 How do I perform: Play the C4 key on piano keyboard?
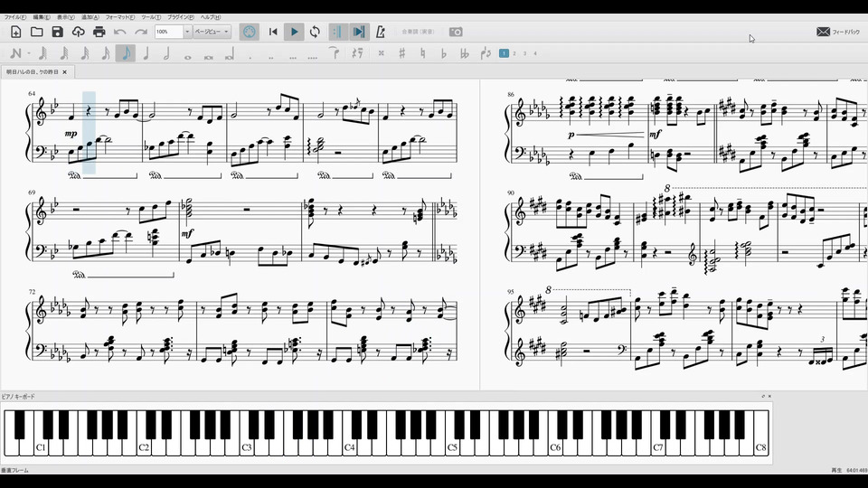pyautogui.click(x=349, y=447)
